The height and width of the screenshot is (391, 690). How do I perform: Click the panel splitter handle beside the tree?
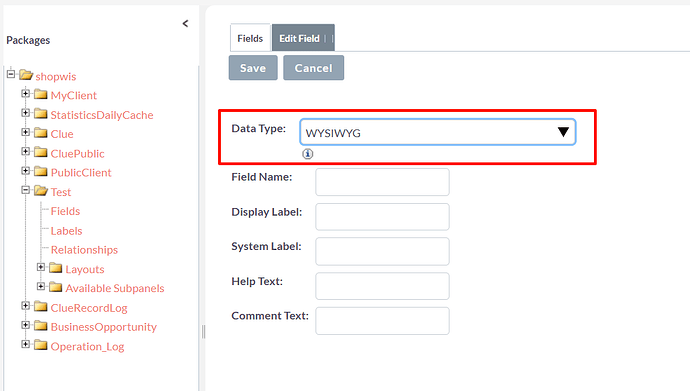(203, 332)
